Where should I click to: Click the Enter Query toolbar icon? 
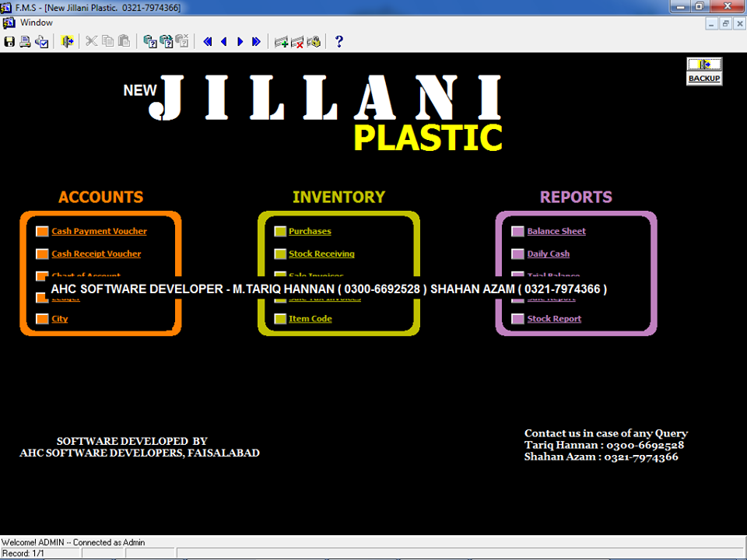pos(149,41)
